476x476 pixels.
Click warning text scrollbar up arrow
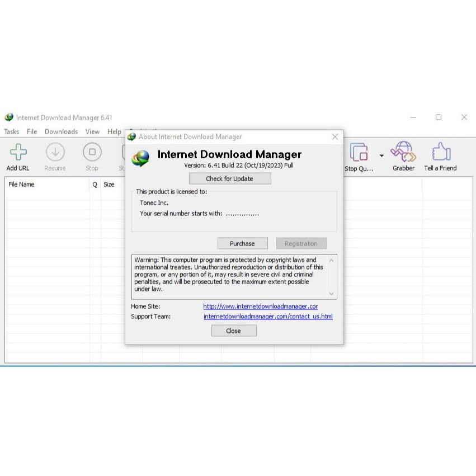(332, 261)
